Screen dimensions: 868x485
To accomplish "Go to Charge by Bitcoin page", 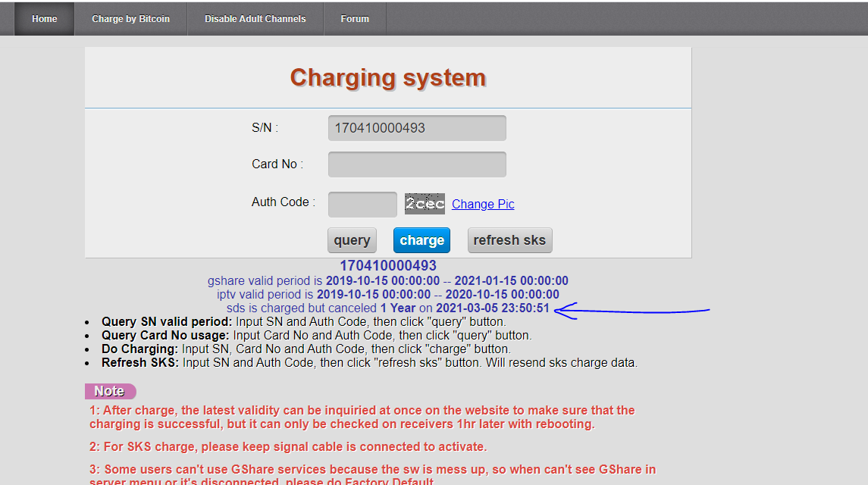I will coord(130,19).
